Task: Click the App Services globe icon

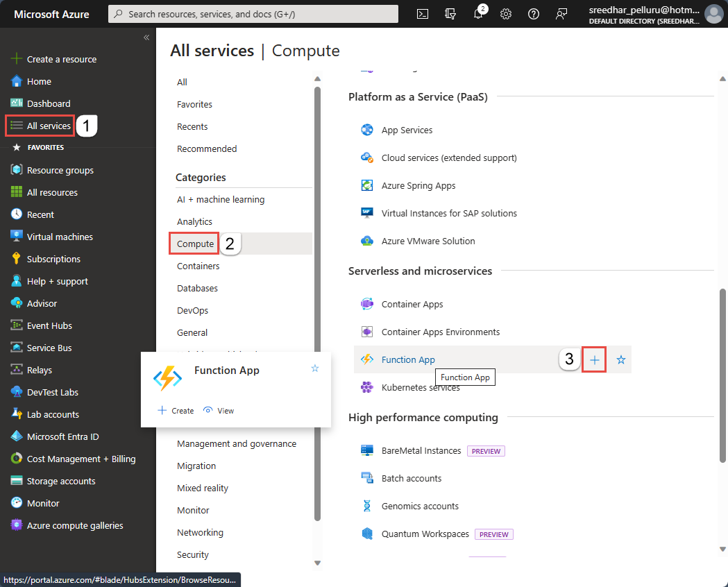Action: (x=367, y=130)
